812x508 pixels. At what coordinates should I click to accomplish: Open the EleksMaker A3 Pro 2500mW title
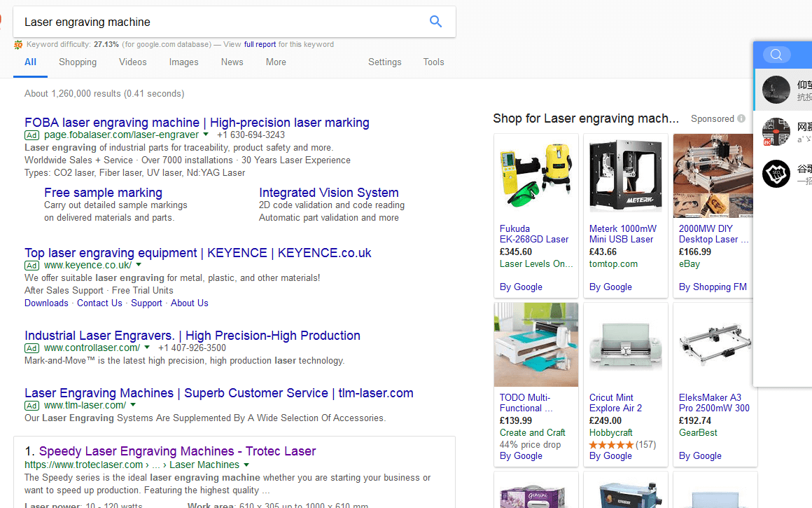[714, 403]
